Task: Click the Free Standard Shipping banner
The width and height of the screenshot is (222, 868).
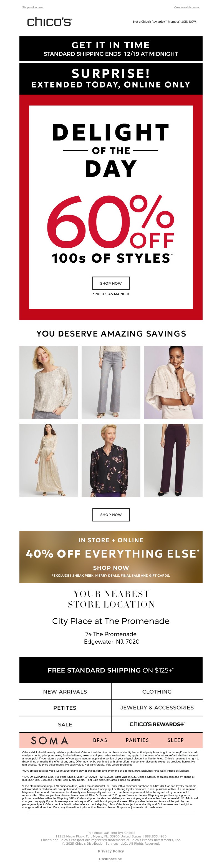Action: (111, 670)
